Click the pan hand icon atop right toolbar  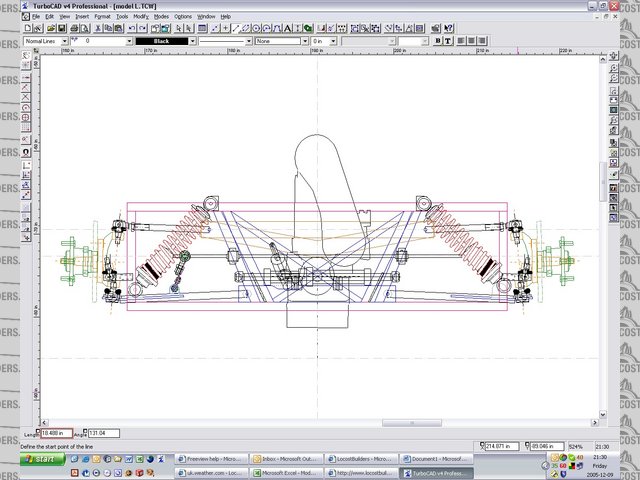(x=613, y=56)
